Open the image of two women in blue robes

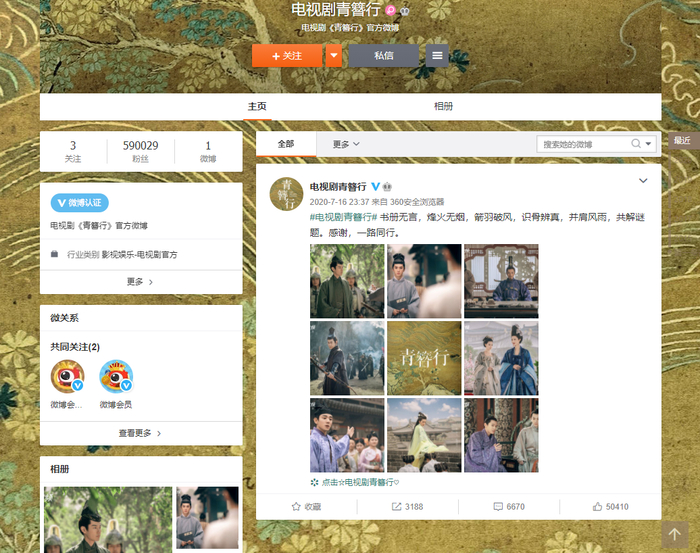click(501, 358)
